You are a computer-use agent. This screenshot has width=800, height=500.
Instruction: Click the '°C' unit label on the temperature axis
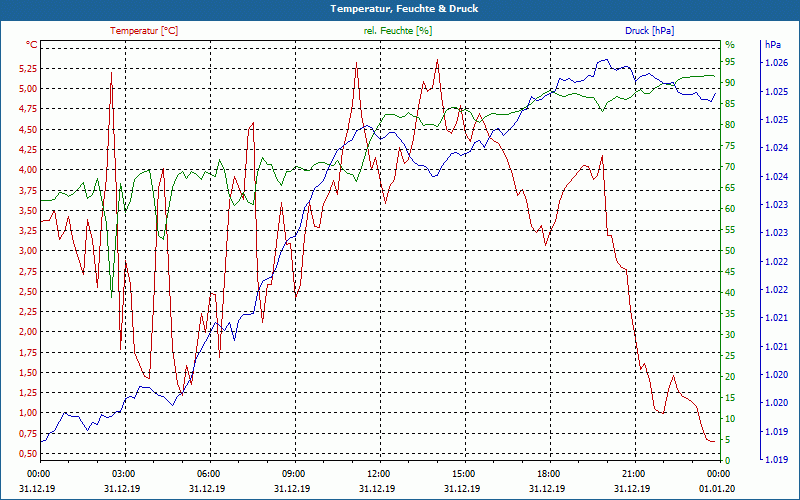[32, 45]
